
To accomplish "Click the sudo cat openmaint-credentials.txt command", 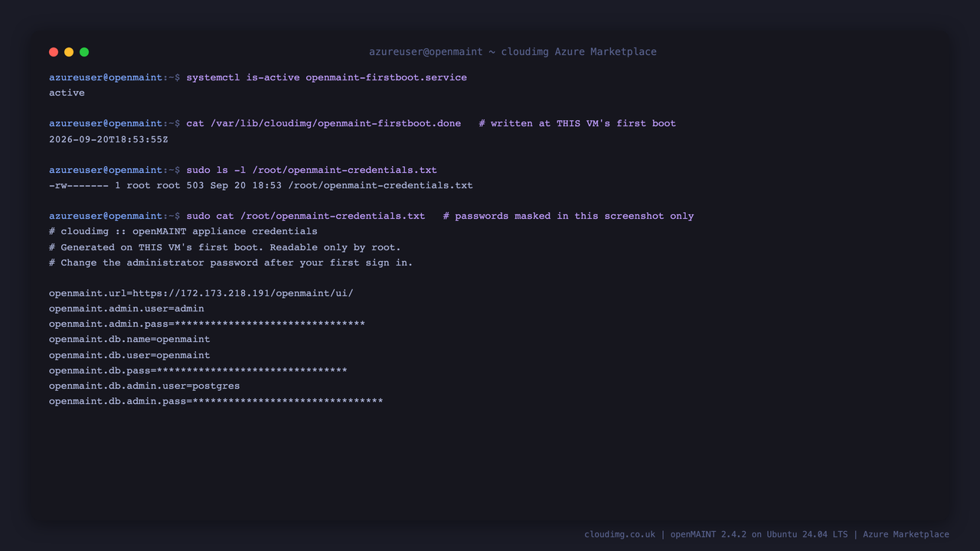I will coord(305,216).
